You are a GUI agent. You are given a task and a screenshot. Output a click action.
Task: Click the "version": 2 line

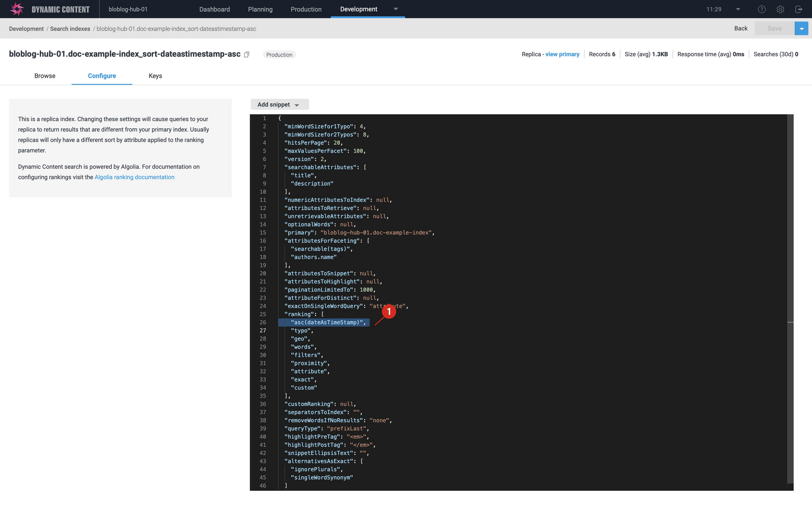[x=305, y=159]
